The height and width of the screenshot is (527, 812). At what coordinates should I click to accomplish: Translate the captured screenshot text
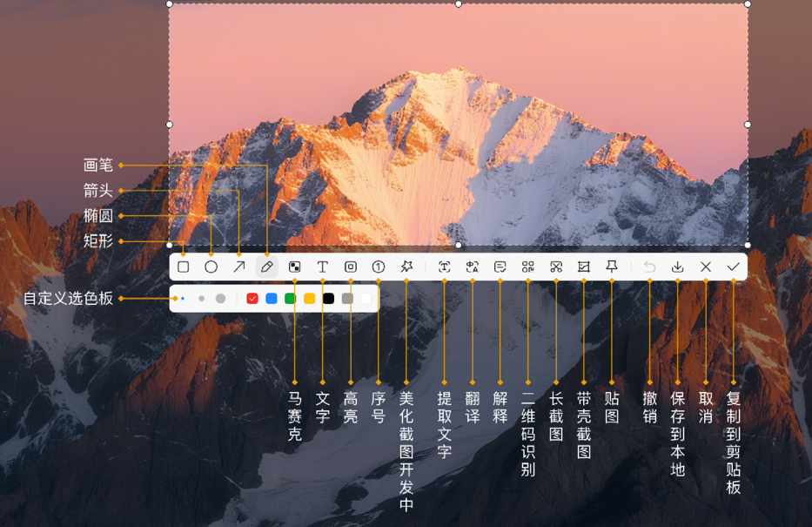click(x=473, y=267)
